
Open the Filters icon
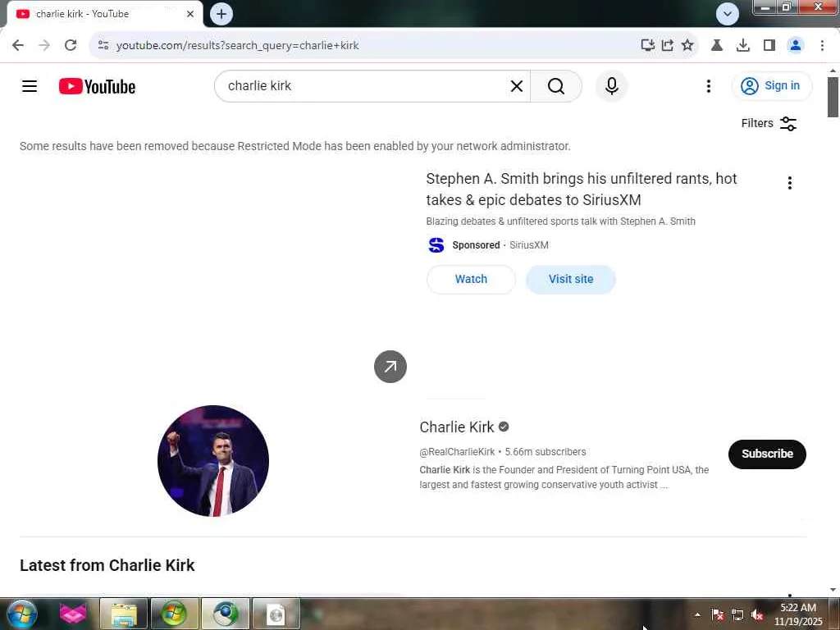point(788,123)
